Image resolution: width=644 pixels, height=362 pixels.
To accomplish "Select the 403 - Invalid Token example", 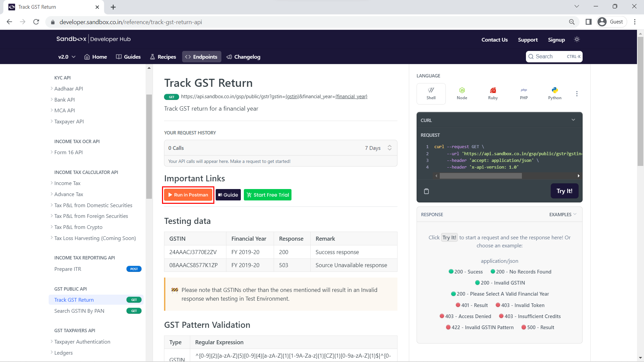I will coord(520,305).
